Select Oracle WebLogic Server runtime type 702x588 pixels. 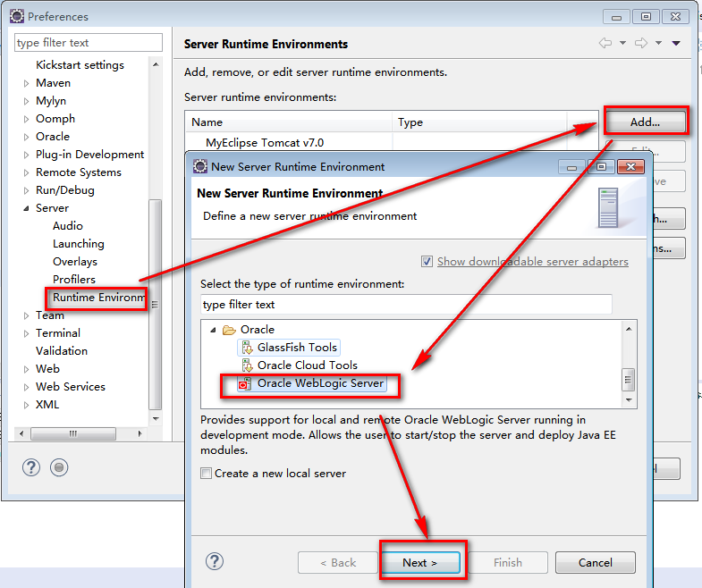click(320, 383)
